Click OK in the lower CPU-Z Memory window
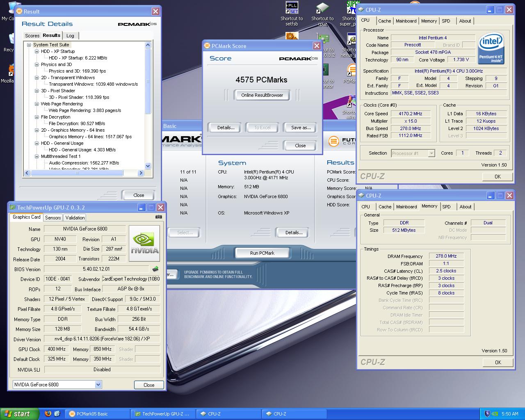This screenshot has height=420, width=525. 498,362
